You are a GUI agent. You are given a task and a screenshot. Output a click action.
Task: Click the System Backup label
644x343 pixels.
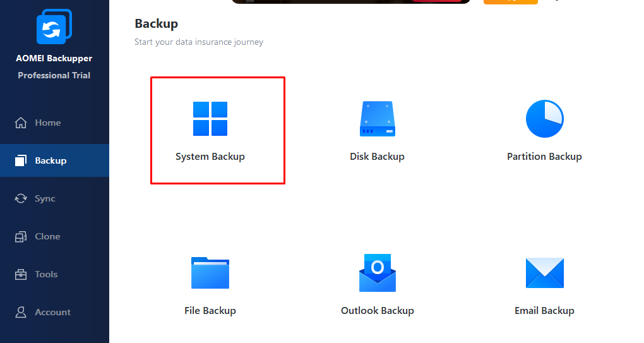[x=210, y=157]
